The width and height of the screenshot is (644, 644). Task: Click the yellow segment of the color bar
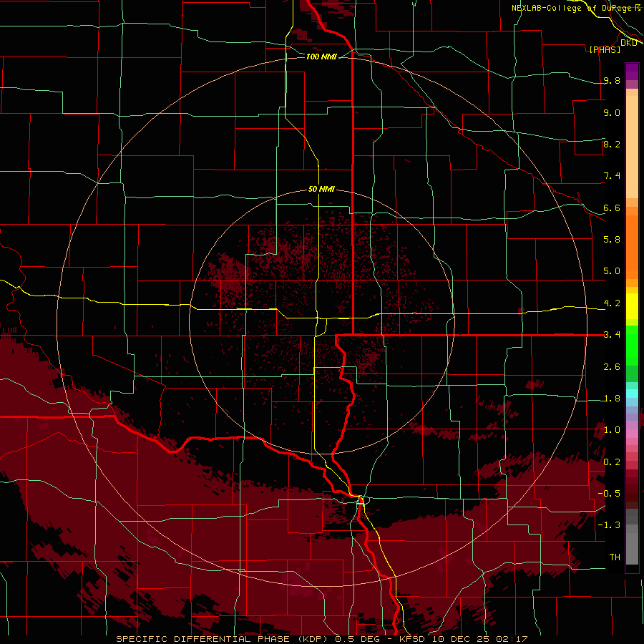click(x=632, y=306)
